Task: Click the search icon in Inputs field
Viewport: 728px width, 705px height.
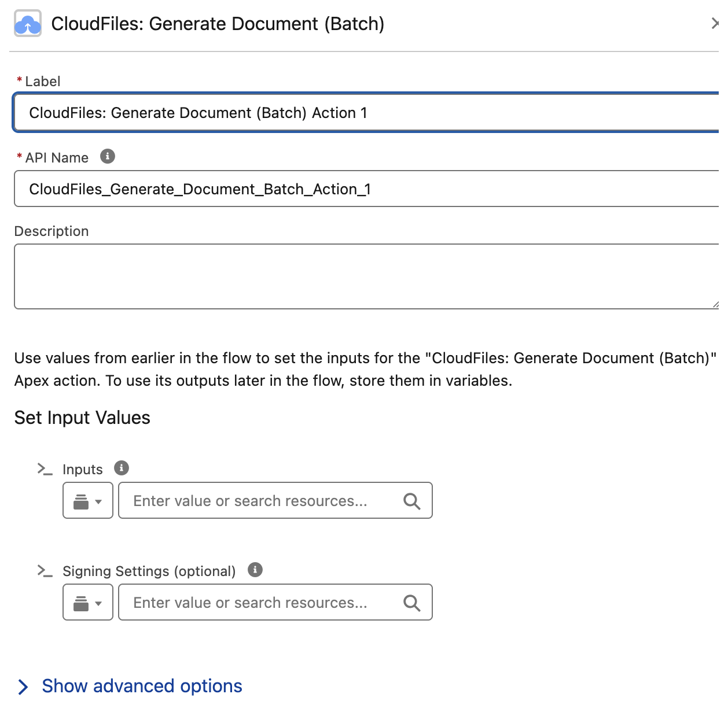Action: pyautogui.click(x=411, y=501)
